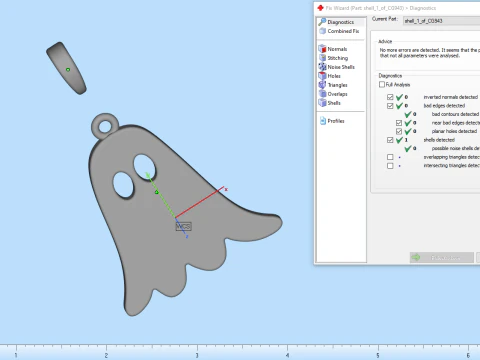Uncheck planar holes detected analysis
Image resolution: width=480 pixels, height=360 pixels.
point(399,131)
